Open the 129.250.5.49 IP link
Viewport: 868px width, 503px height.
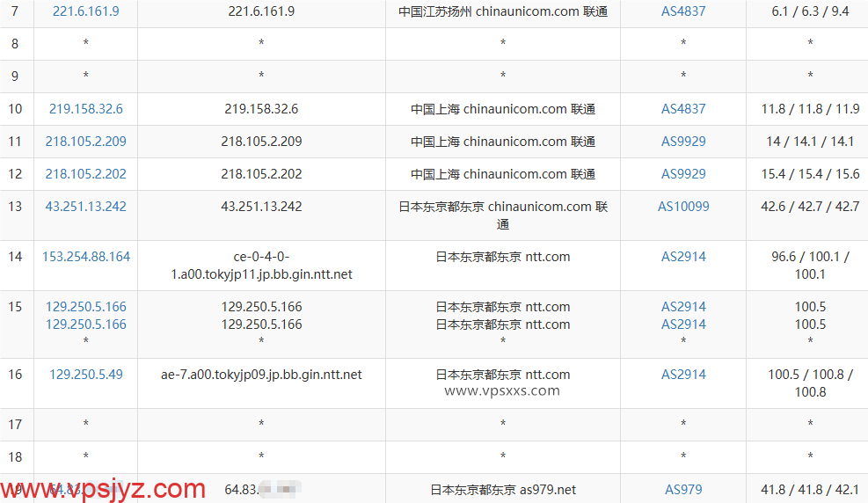pos(86,375)
